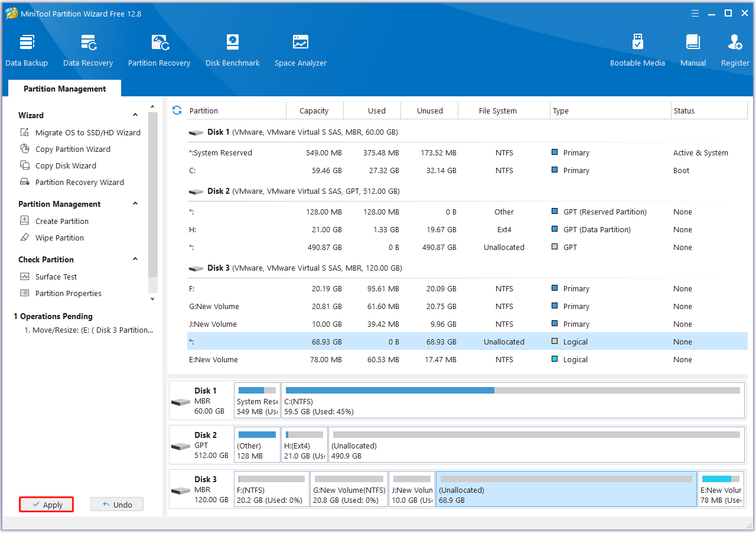Open Partition Recovery
756x533 pixels.
[x=159, y=50]
